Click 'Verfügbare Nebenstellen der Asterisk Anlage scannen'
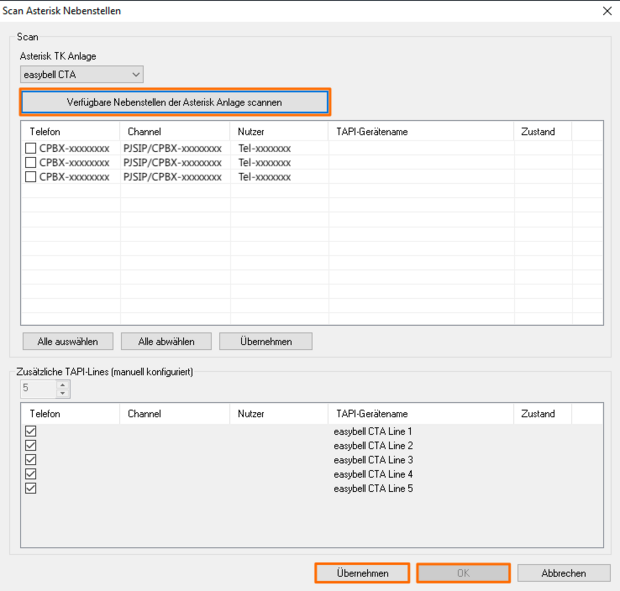The width and height of the screenshot is (620, 591). pyautogui.click(x=174, y=102)
